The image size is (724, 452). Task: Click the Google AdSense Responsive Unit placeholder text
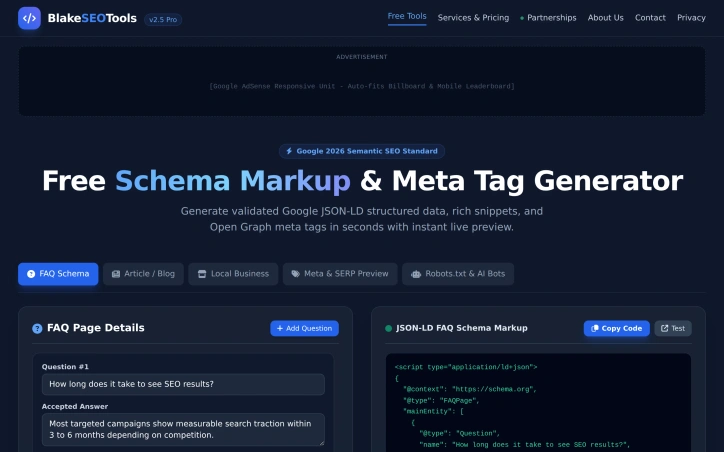pyautogui.click(x=362, y=86)
